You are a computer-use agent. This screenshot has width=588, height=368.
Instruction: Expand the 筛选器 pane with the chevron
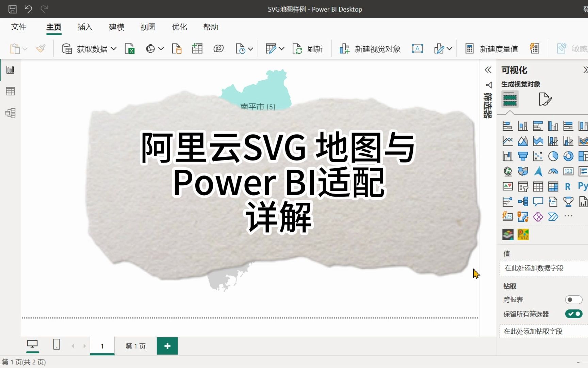coord(488,70)
